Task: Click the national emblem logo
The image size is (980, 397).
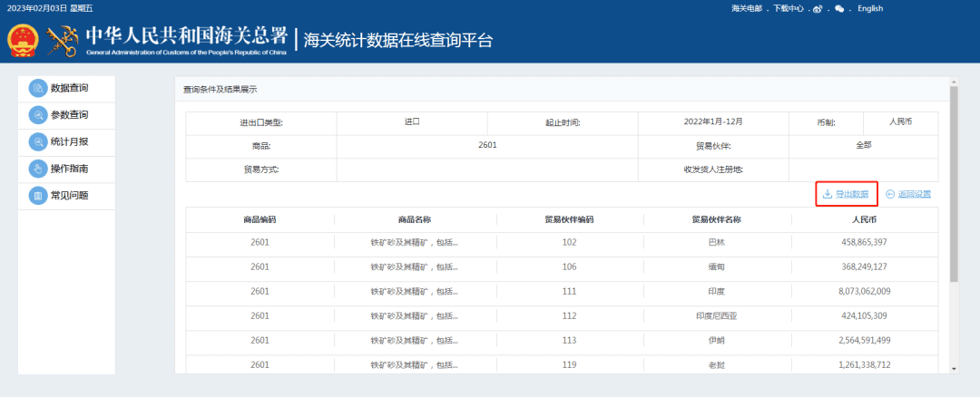Action: coord(23,40)
